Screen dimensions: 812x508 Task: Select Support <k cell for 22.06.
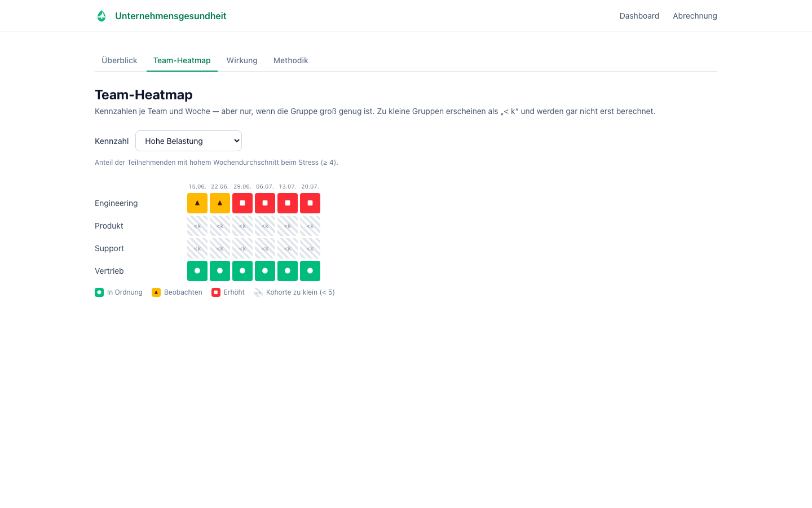(220, 248)
